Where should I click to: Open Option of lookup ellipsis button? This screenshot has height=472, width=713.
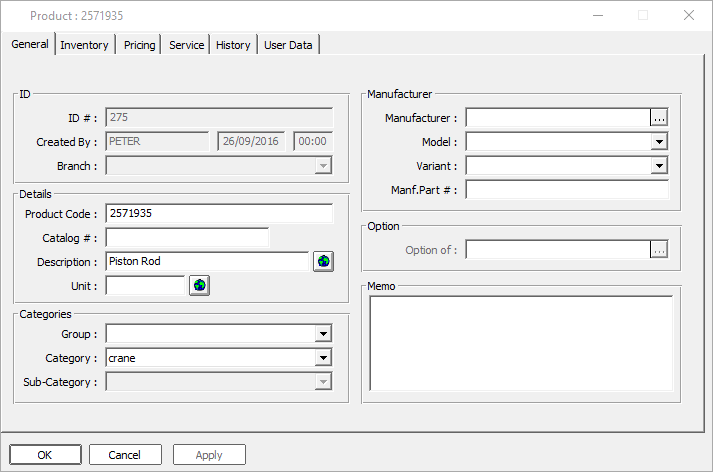(659, 250)
